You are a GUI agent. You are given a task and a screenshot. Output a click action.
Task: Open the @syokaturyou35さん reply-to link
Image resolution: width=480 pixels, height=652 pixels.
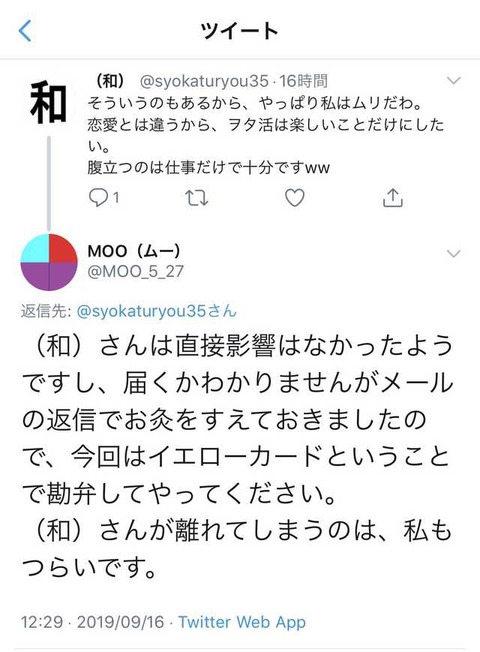(156, 311)
